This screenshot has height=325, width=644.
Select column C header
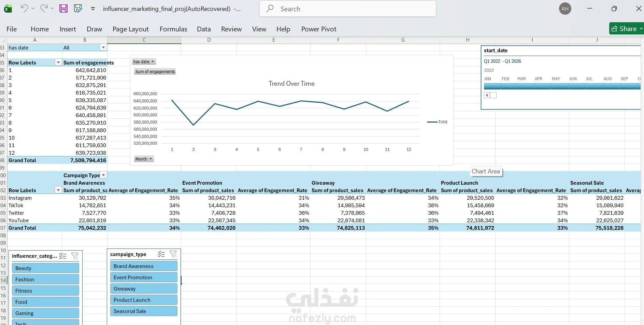point(144,40)
